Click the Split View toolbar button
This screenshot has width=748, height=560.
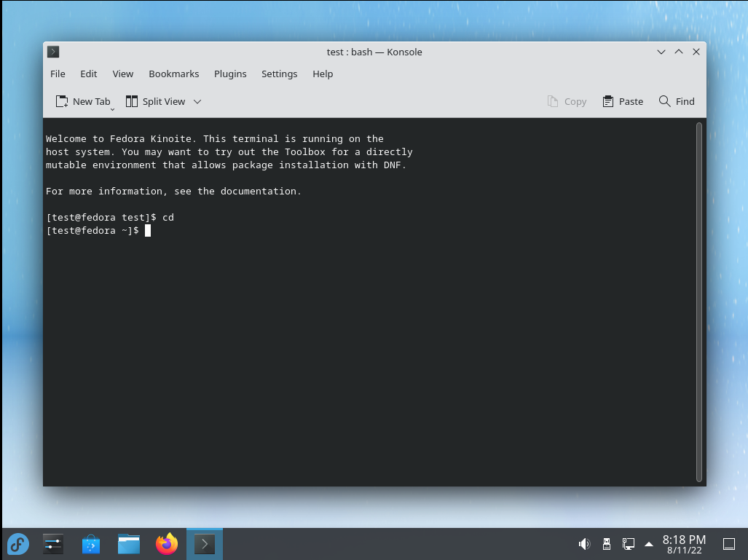(x=156, y=101)
